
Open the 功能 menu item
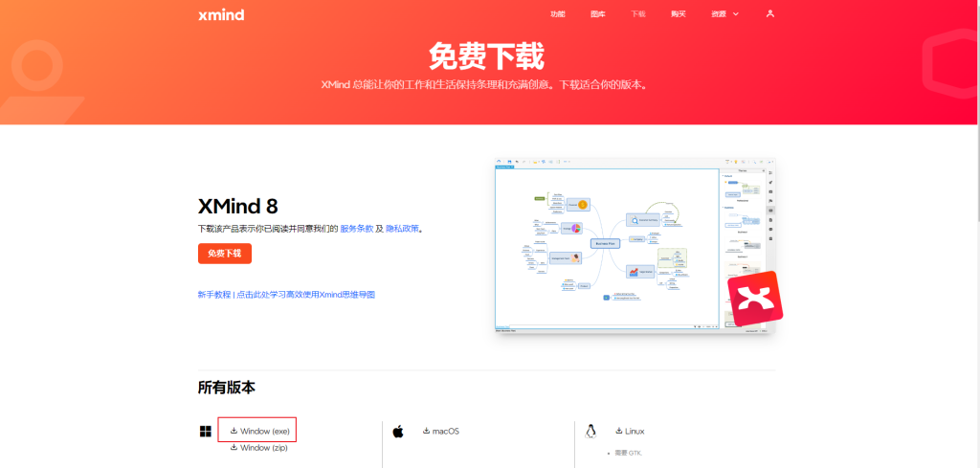[x=558, y=13]
